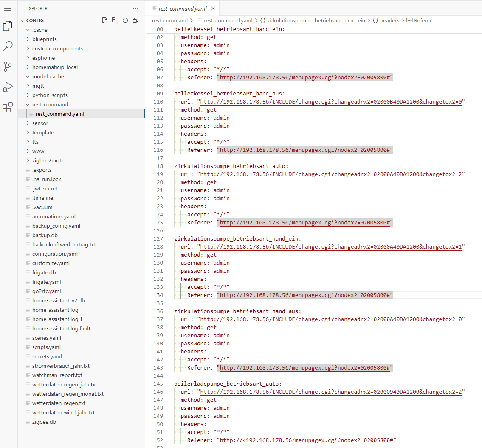
Task: Collapse all folders in Explorer
Action: [x=135, y=20]
